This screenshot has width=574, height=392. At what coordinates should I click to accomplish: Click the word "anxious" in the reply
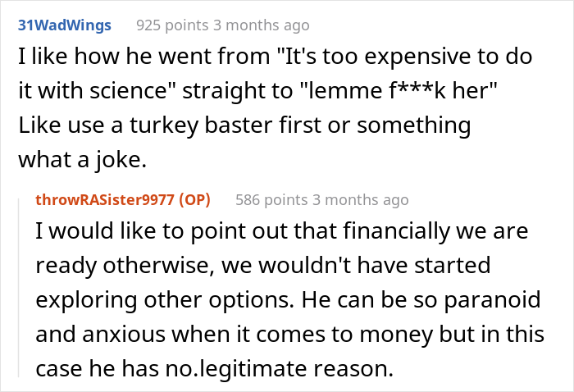[x=106, y=335]
